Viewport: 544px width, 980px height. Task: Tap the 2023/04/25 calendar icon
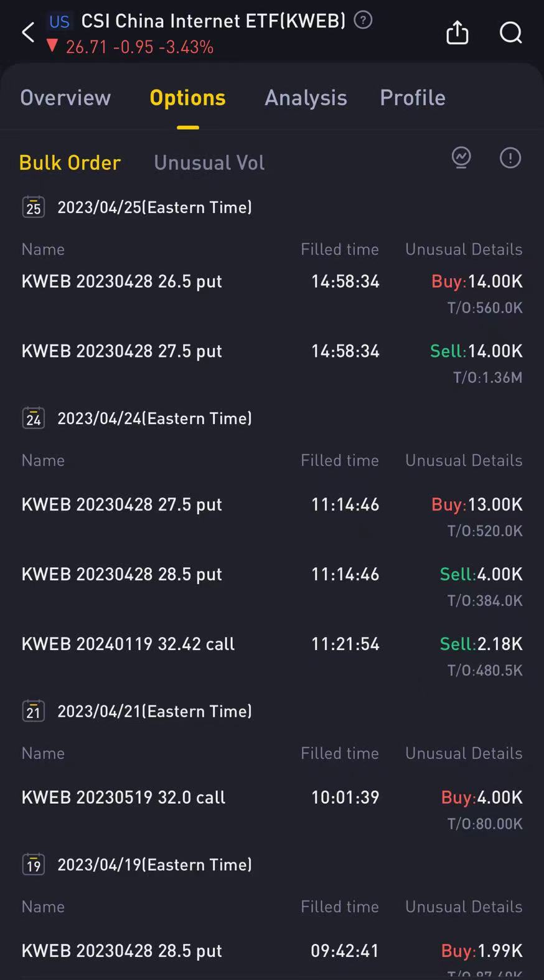34,207
